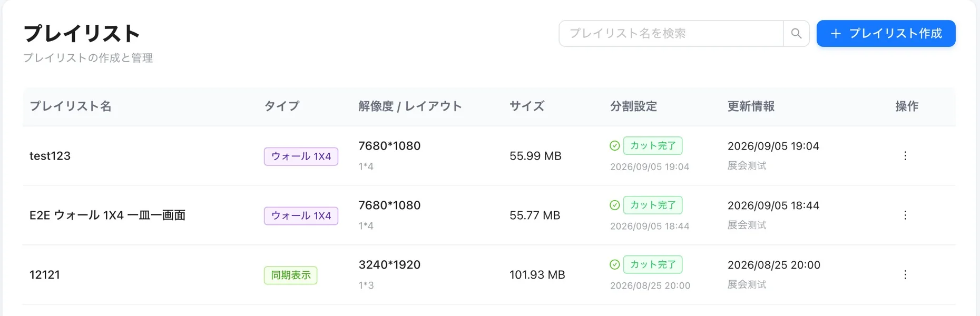Click the 分割設定 column header

(633, 106)
